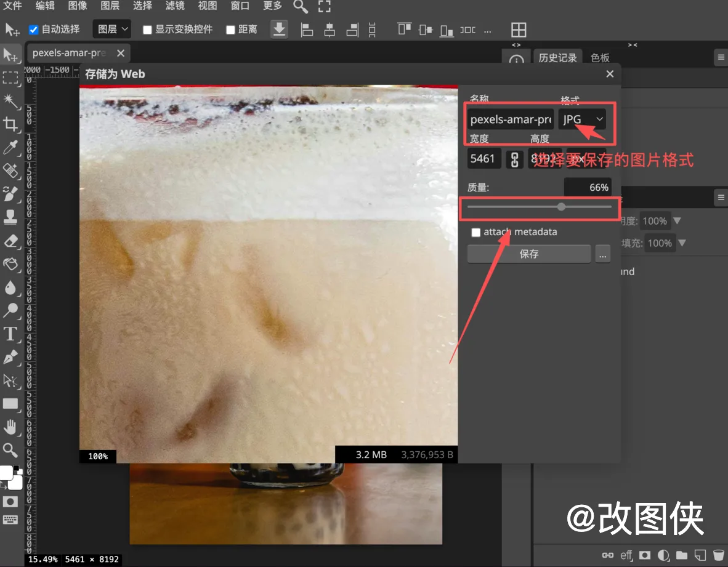Select the Magic Wand tool
Image resolution: width=728 pixels, height=567 pixels.
[10, 100]
